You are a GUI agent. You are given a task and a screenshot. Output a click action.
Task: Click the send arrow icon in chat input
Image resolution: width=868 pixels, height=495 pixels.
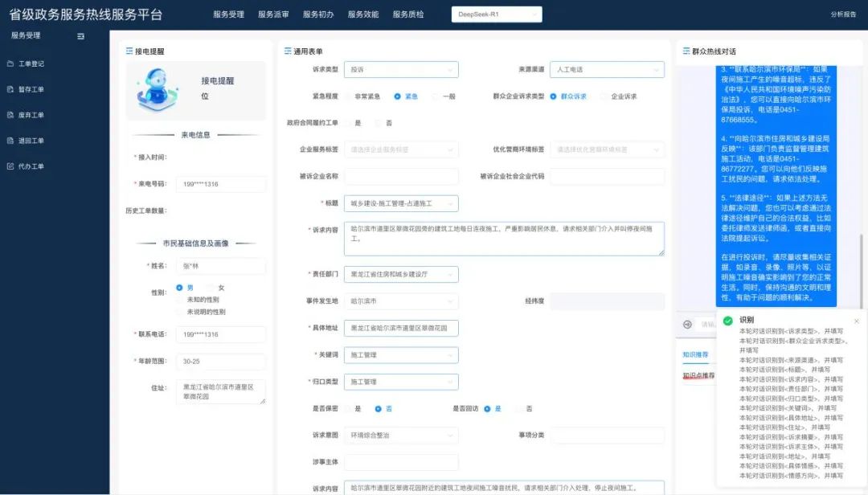[687, 325]
